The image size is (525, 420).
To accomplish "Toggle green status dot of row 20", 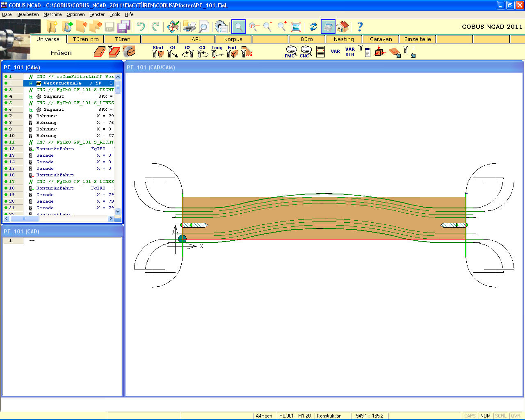I will pos(6,201).
